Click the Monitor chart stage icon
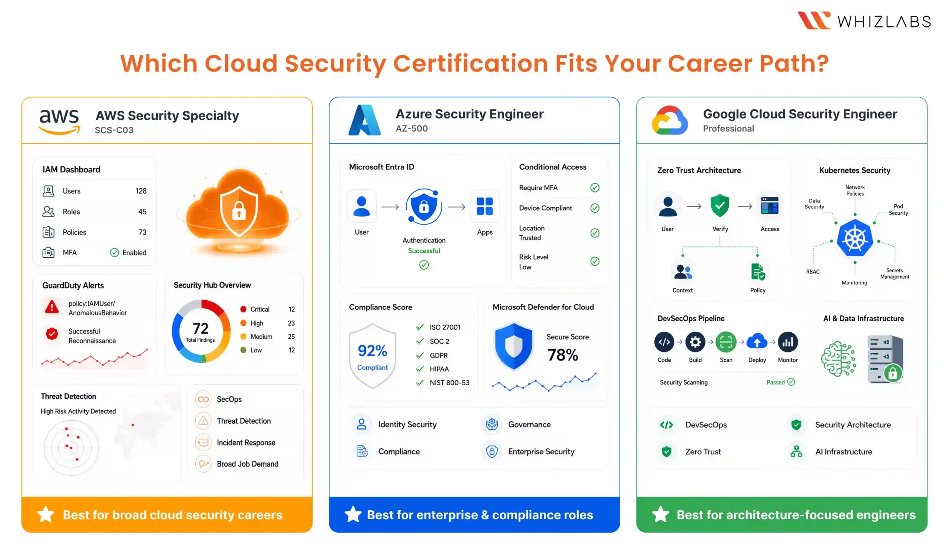 (787, 342)
